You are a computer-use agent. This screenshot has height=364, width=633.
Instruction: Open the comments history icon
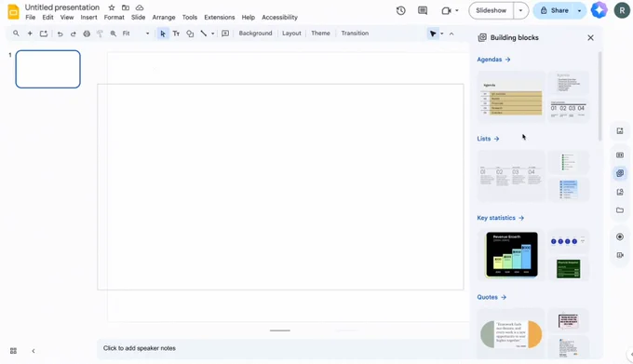pyautogui.click(x=423, y=11)
